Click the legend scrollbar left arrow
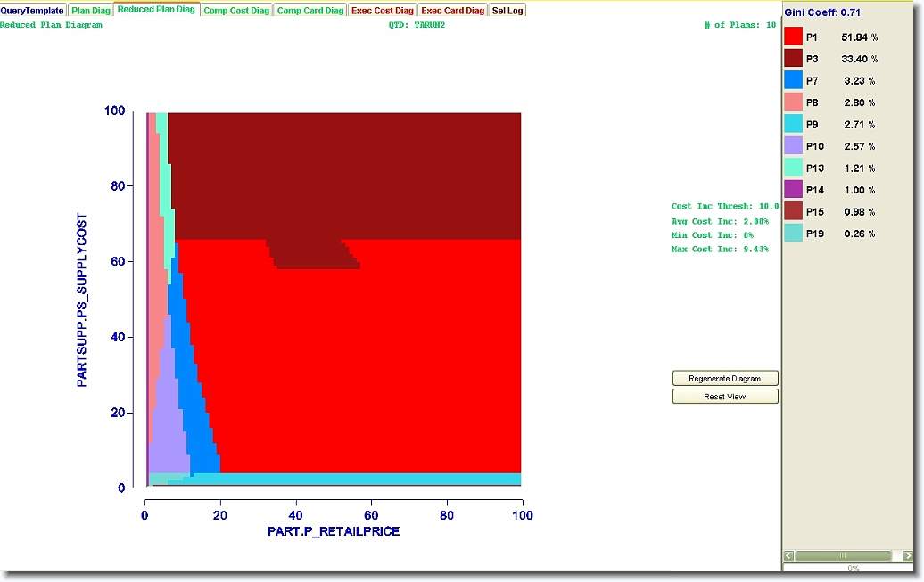The image size is (924, 582). (x=788, y=555)
